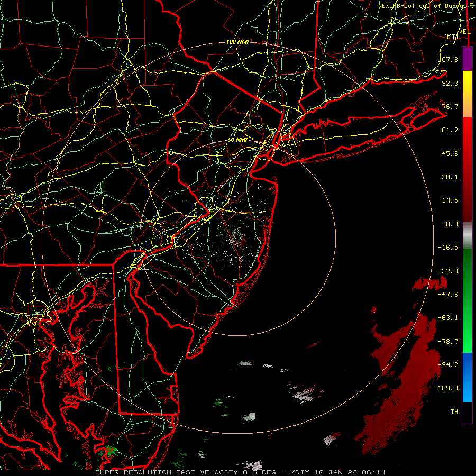Click the 92.3 legend value
This screenshot has width=476, height=476.
click(x=450, y=83)
